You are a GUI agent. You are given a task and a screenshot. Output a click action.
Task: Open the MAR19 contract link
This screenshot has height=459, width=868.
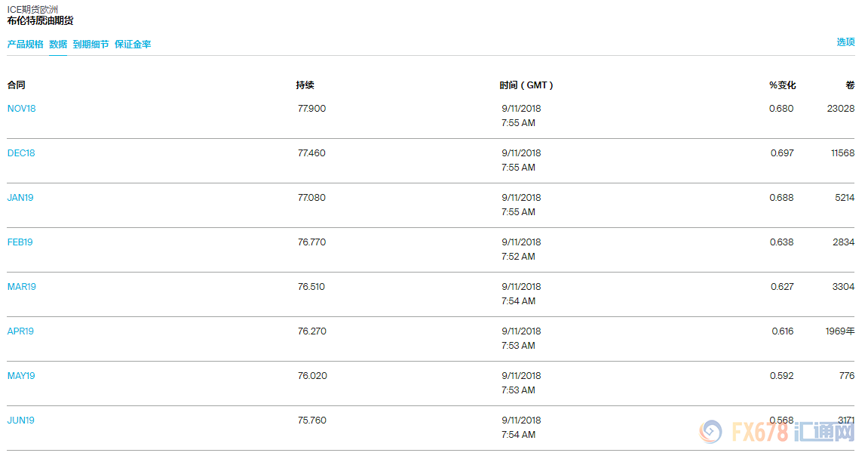[x=22, y=287]
